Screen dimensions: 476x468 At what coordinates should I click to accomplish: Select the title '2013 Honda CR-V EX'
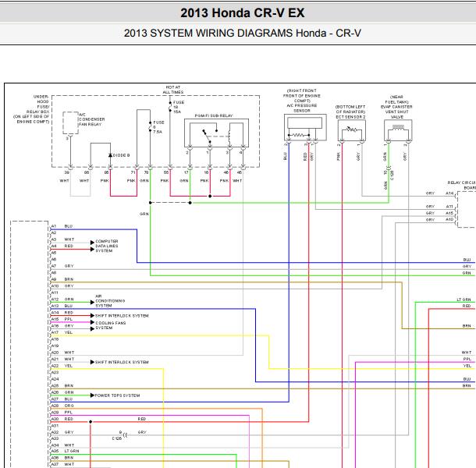[x=242, y=13]
